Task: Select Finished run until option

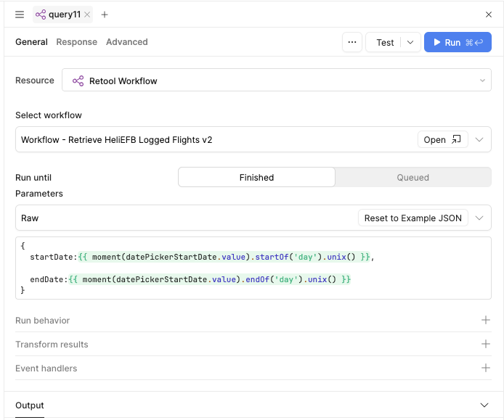Action: (x=256, y=178)
